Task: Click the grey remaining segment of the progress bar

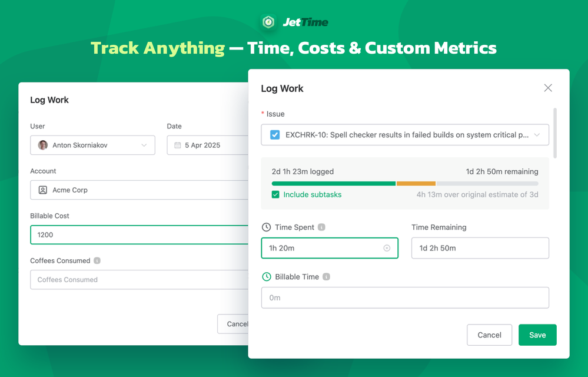Action: coord(487,183)
